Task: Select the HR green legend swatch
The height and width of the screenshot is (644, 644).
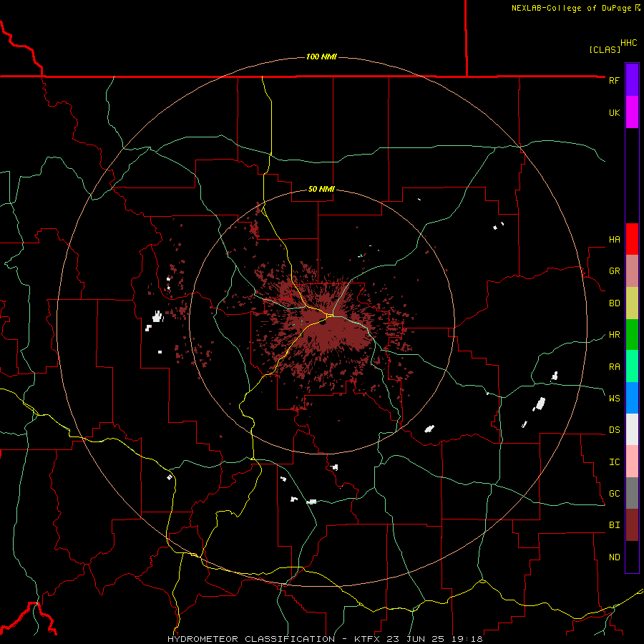Action: pyautogui.click(x=632, y=334)
